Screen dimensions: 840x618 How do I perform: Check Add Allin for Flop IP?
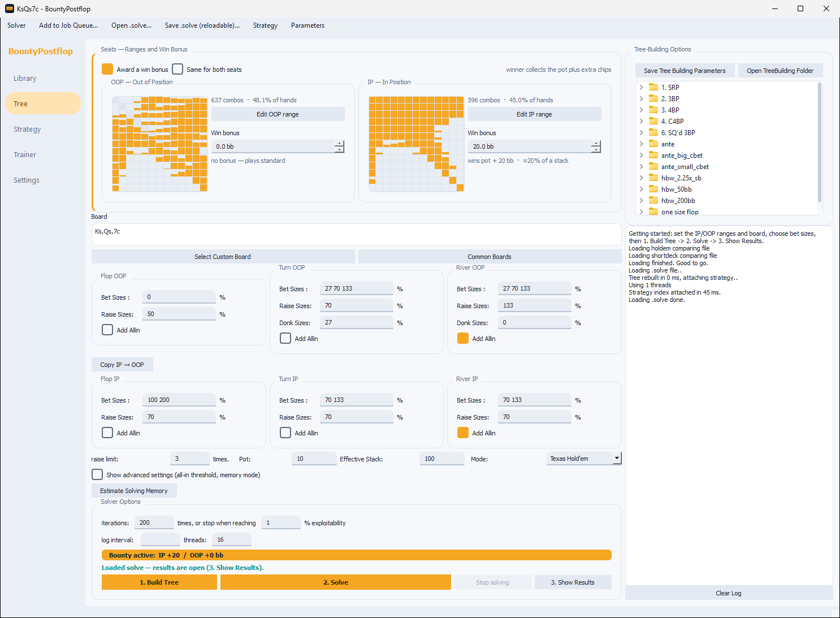click(x=107, y=433)
